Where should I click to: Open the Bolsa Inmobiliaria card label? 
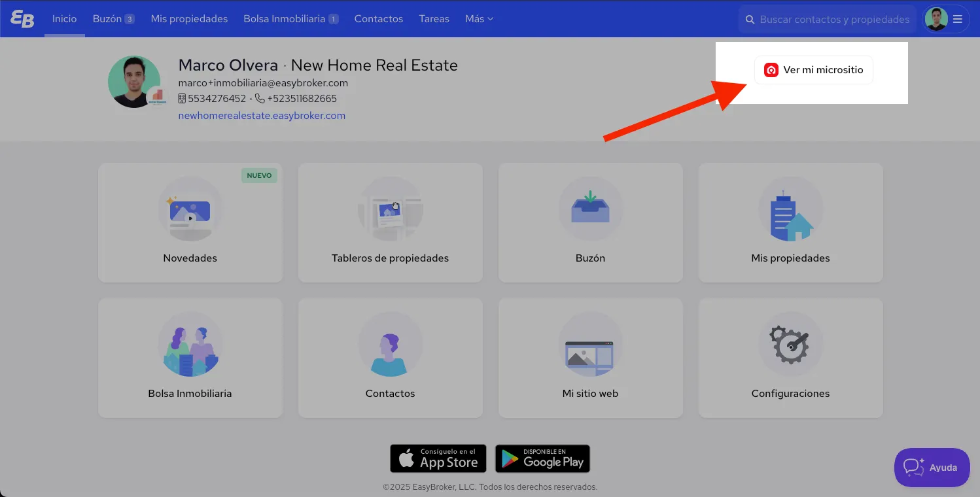coord(190,394)
